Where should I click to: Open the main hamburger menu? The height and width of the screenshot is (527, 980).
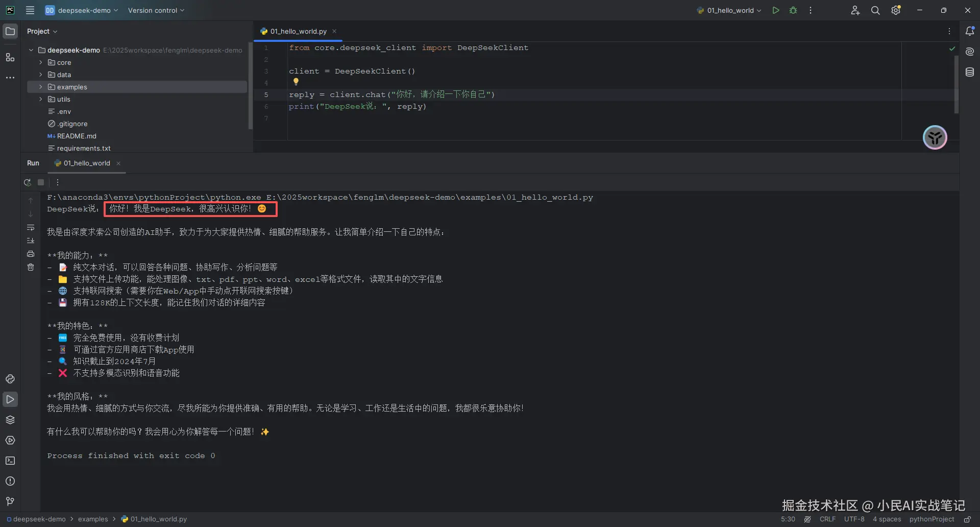[x=30, y=10]
